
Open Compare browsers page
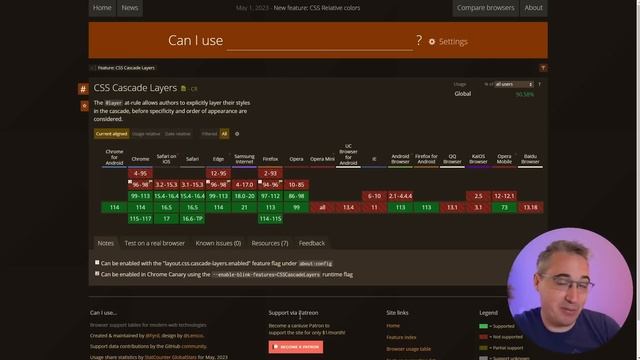[x=485, y=8]
